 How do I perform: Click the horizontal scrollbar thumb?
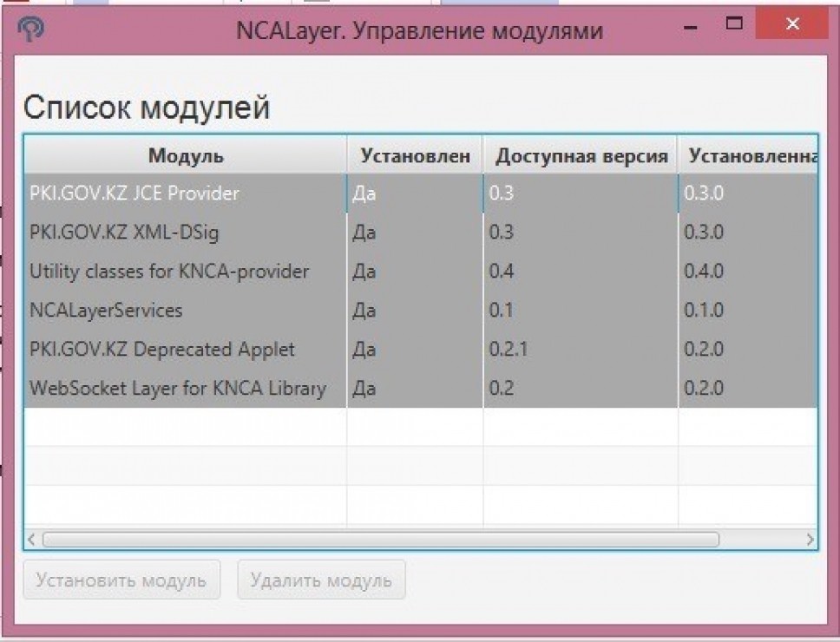pyautogui.click(x=380, y=540)
